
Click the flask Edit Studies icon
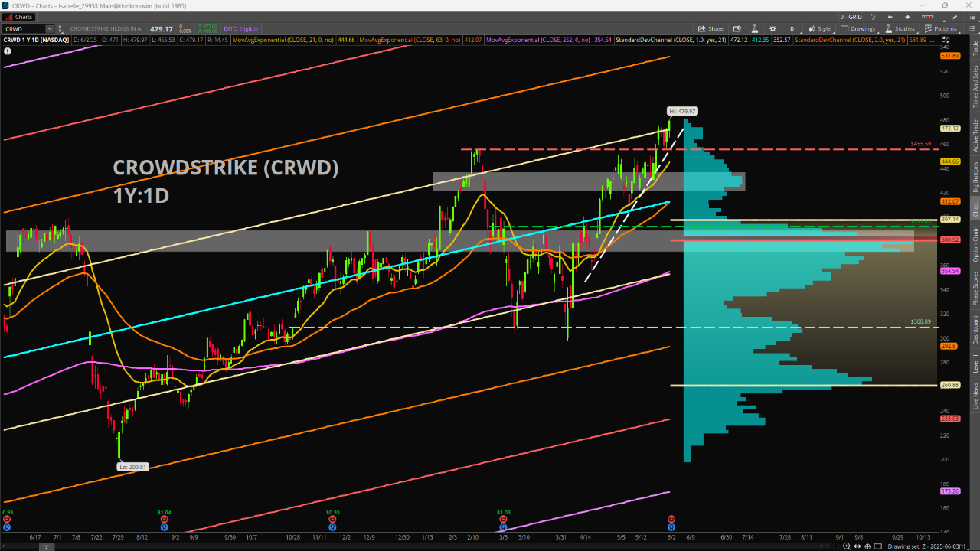[x=753, y=28]
